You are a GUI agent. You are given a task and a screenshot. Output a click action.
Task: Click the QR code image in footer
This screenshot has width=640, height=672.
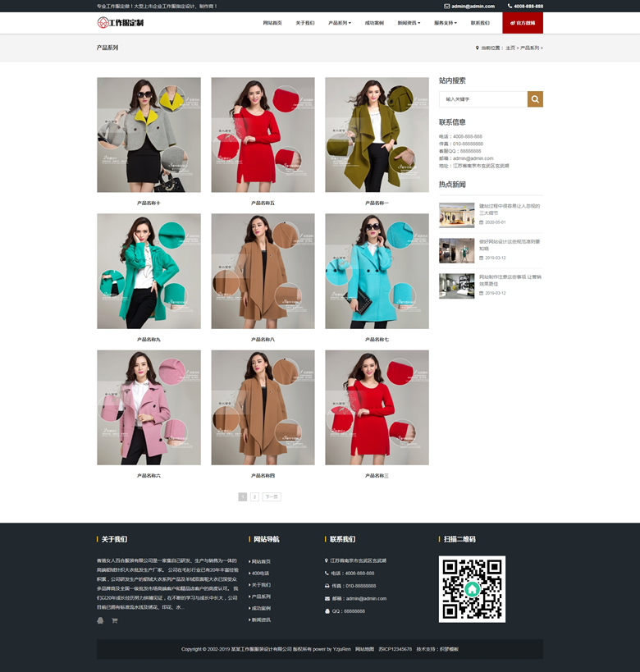click(x=472, y=588)
